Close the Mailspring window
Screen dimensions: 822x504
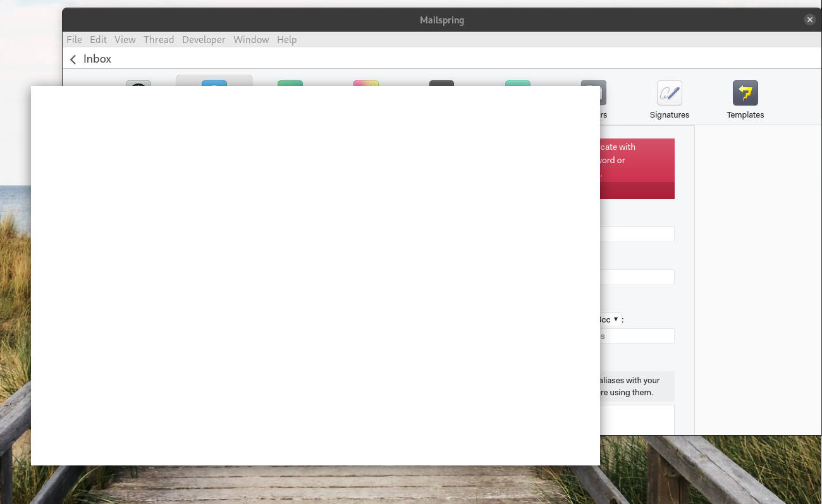[810, 20]
